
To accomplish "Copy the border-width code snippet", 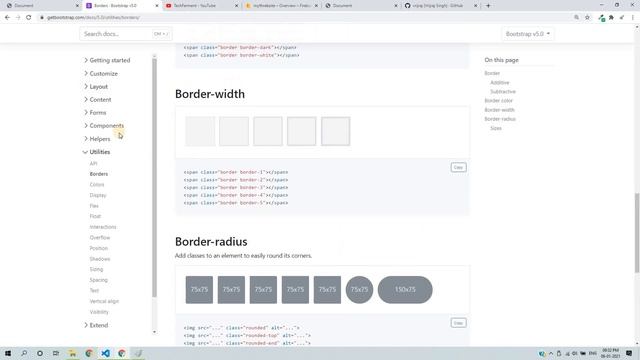I will (x=458, y=167).
